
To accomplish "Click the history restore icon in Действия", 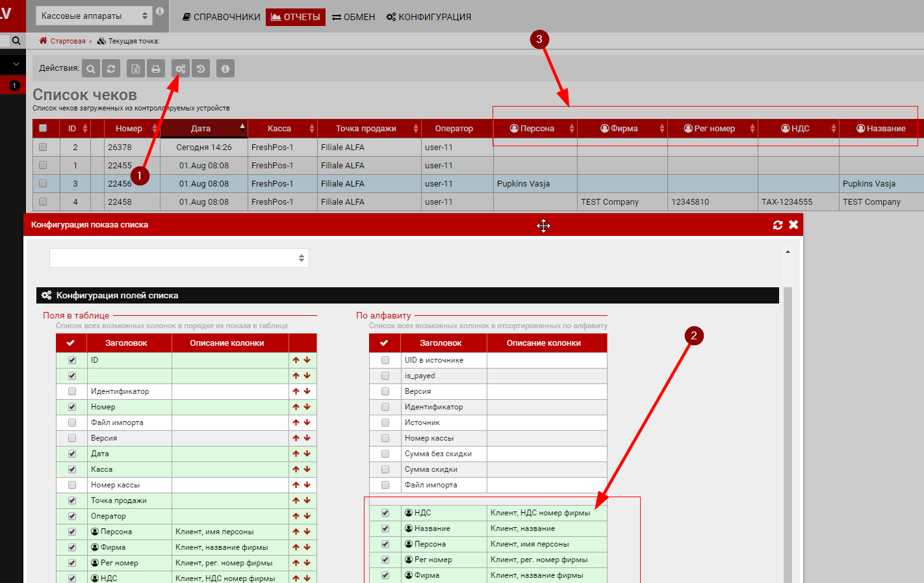I will point(201,69).
